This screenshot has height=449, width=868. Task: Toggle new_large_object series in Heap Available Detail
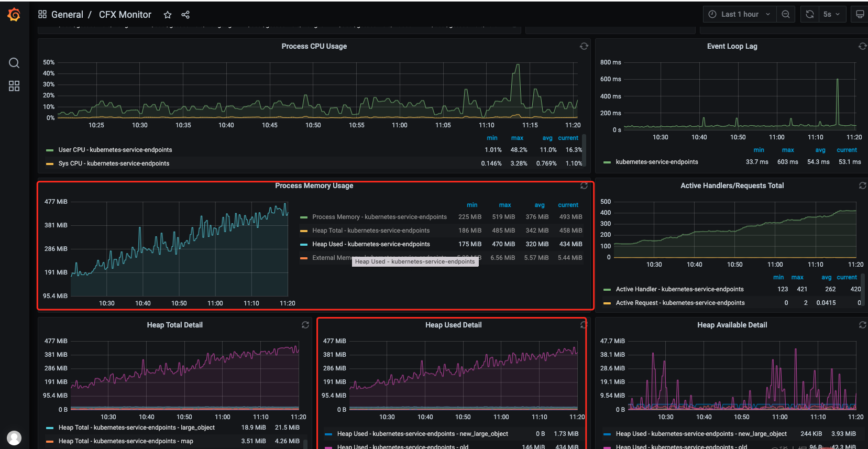[701, 434]
